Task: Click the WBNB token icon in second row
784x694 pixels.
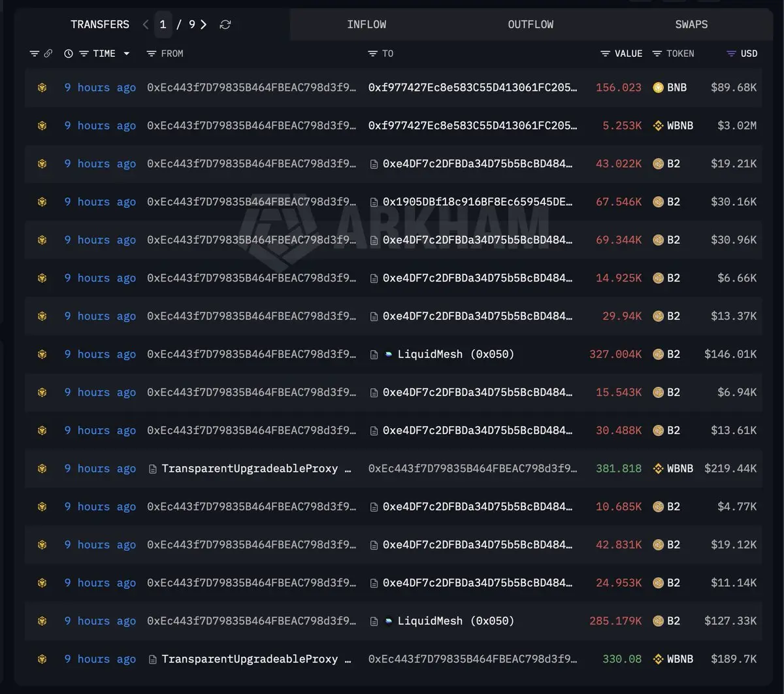Action: coord(658,125)
